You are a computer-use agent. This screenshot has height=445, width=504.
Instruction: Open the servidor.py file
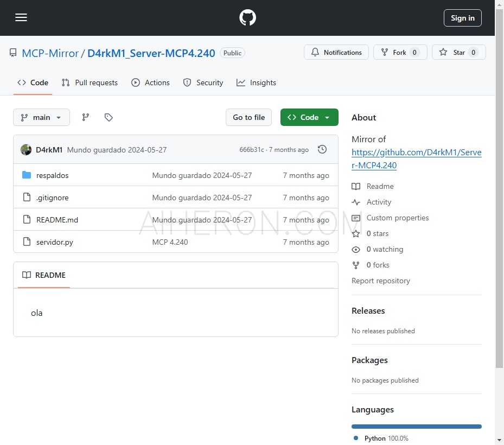click(x=55, y=242)
